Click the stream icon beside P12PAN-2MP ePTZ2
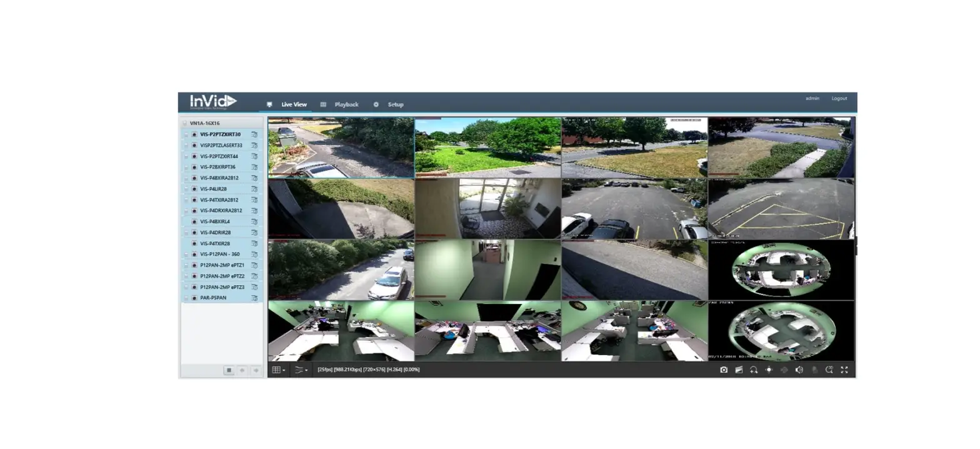The image size is (980, 449). click(254, 276)
